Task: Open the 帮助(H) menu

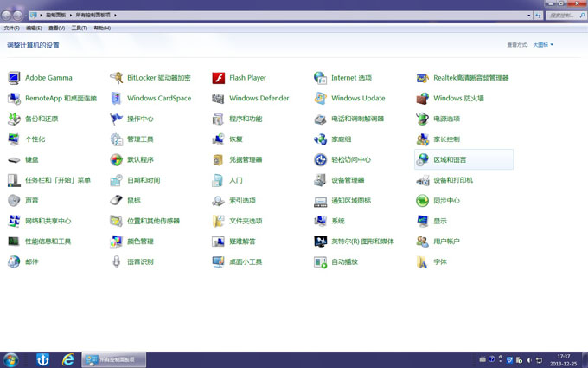Action: coord(102,29)
